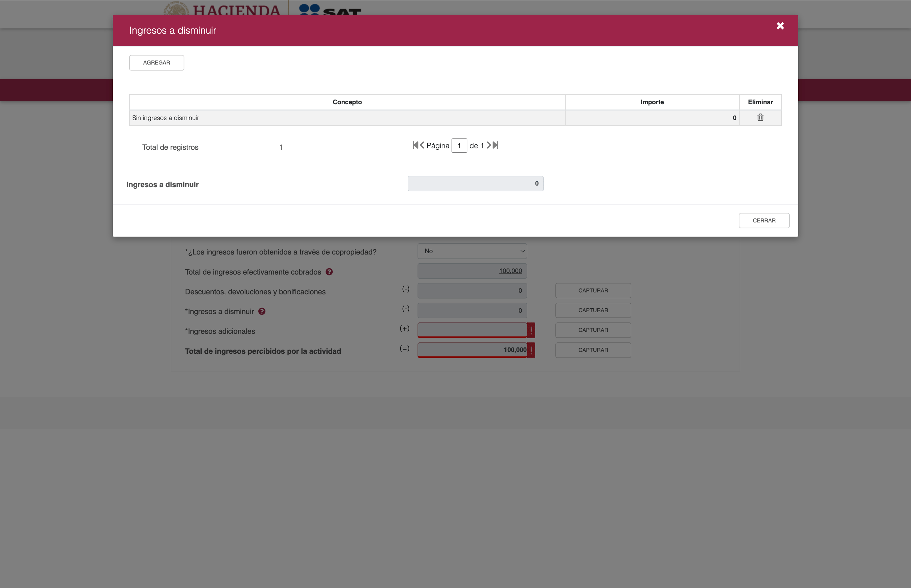Click CAPTURAR for Descuentos, devoluciones y bonificaciones
This screenshot has height=588, width=911.
click(593, 291)
